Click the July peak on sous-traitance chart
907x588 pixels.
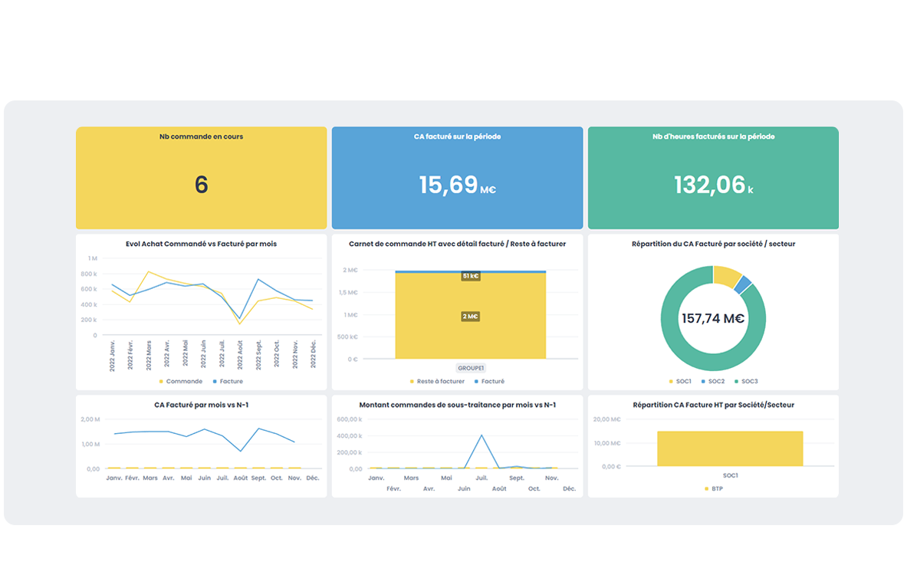481,435
